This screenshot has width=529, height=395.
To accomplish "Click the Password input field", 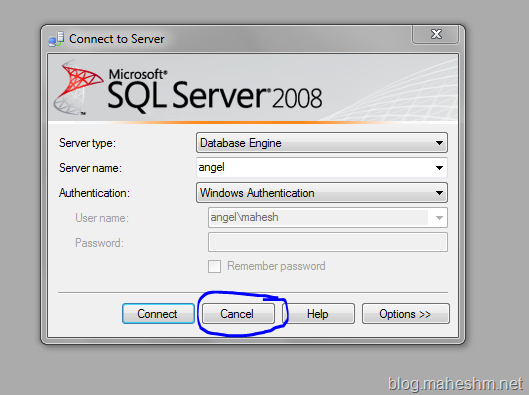I will click(328, 242).
